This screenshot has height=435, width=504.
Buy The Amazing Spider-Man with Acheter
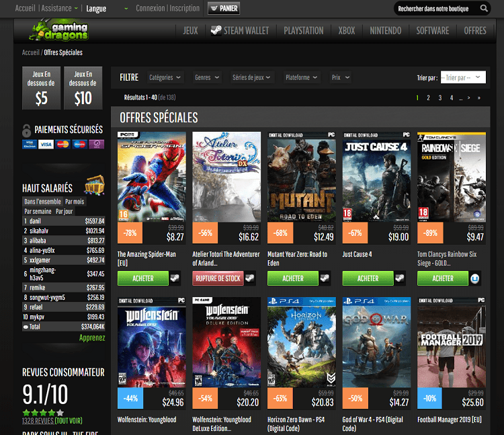click(x=143, y=278)
